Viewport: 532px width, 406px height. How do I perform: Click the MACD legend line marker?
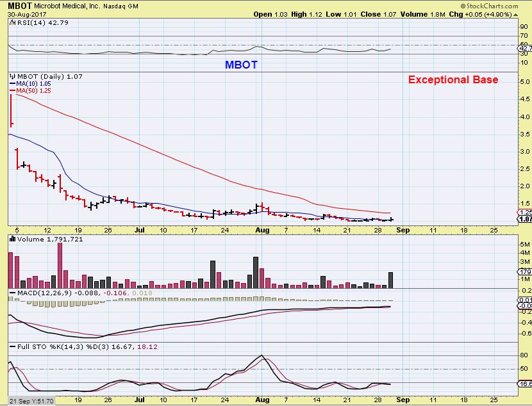click(x=13, y=293)
